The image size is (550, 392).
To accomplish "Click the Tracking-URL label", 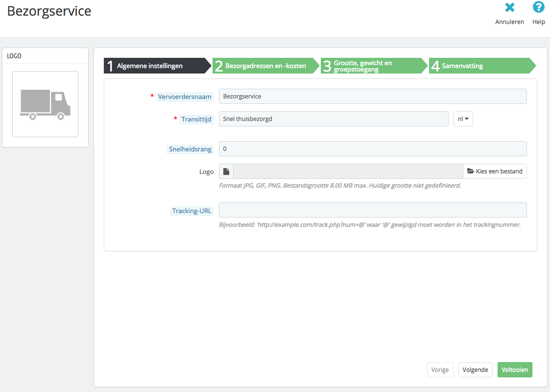I will coord(191,211).
